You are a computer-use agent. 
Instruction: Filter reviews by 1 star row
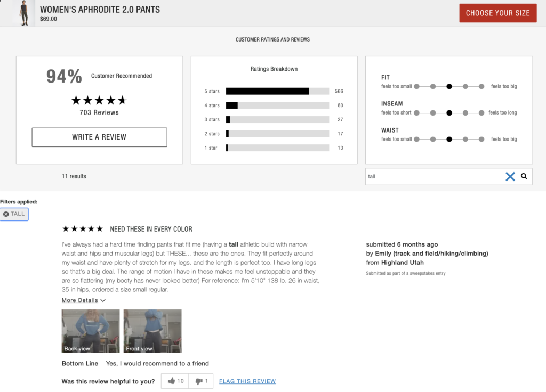click(x=277, y=148)
